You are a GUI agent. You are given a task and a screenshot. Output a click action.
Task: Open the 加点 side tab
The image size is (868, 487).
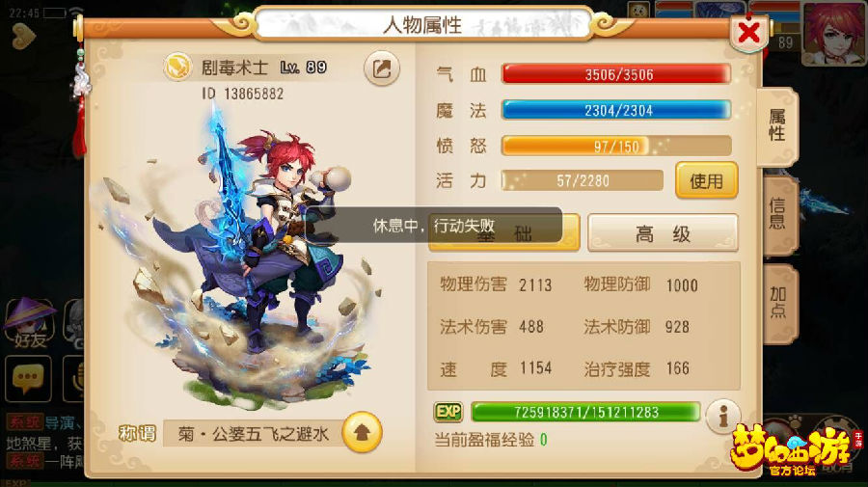click(x=779, y=303)
